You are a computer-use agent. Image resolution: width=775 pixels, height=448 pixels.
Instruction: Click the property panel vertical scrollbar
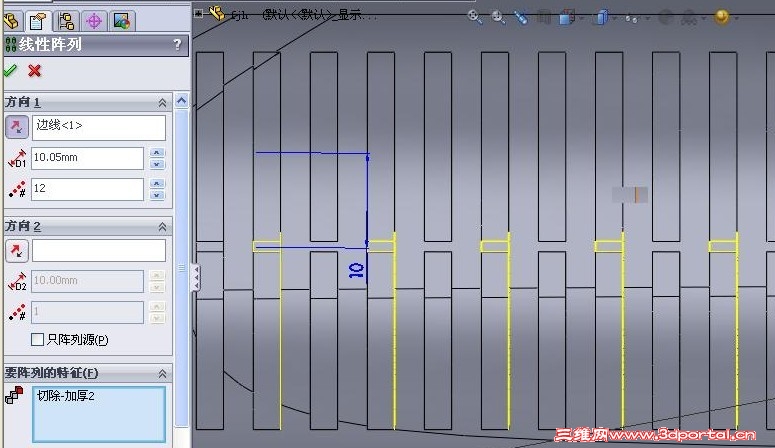pos(181,267)
